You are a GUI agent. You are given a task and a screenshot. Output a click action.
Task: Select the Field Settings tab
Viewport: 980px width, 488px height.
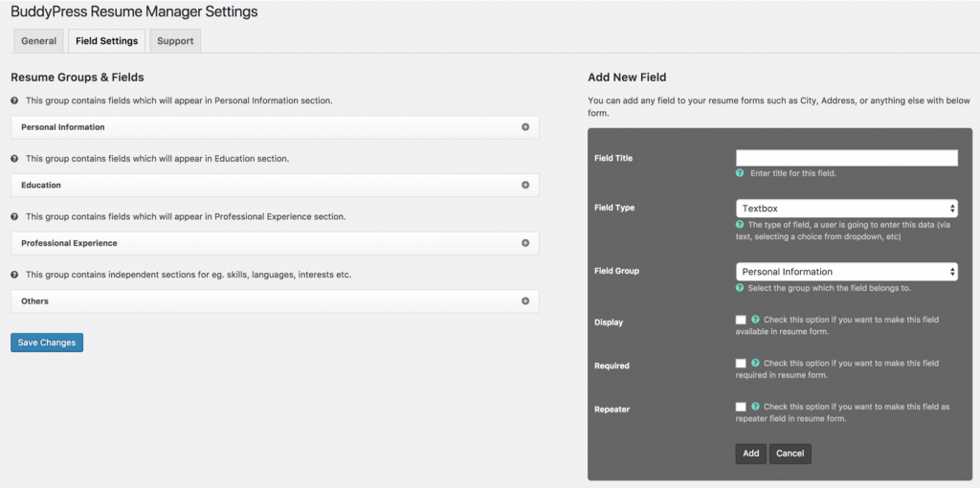(x=107, y=41)
